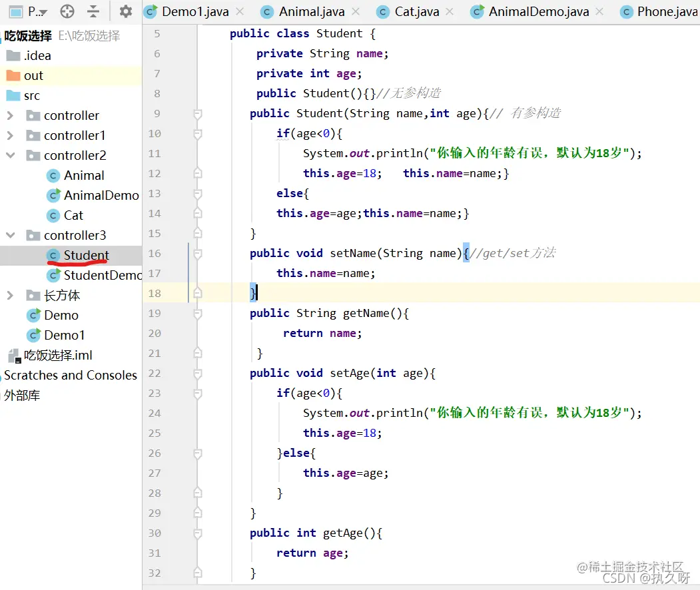Screen dimensions: 700x590
Task: Click the 吃饭选择.iml file icon
Action: (x=14, y=356)
